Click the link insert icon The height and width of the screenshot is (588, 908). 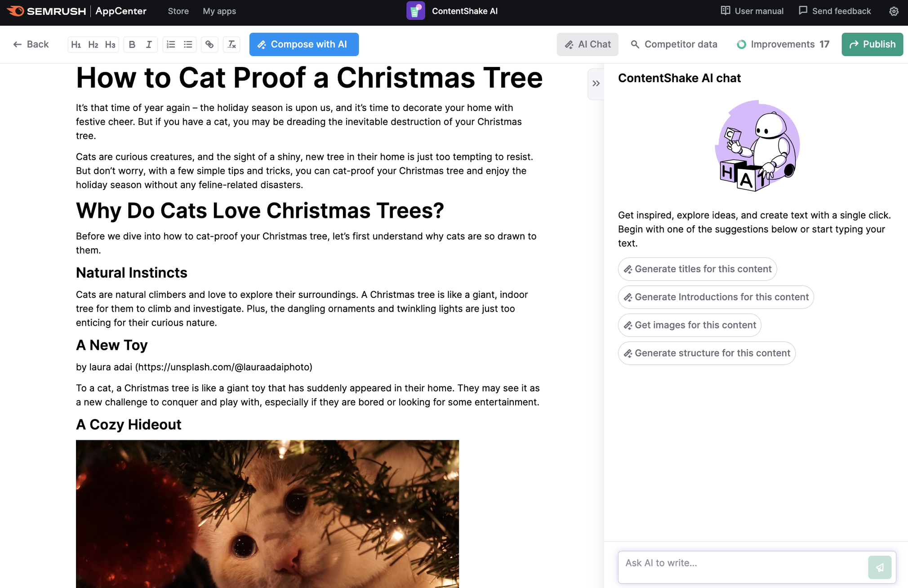click(x=210, y=44)
